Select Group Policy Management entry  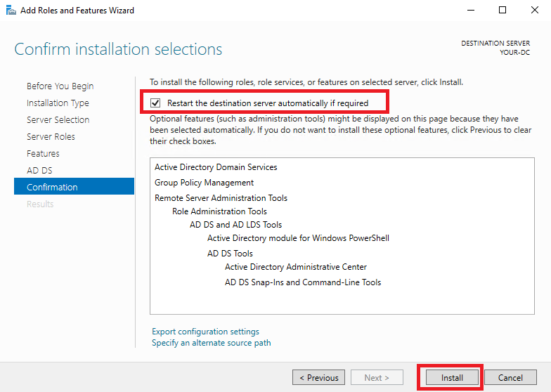(x=204, y=183)
